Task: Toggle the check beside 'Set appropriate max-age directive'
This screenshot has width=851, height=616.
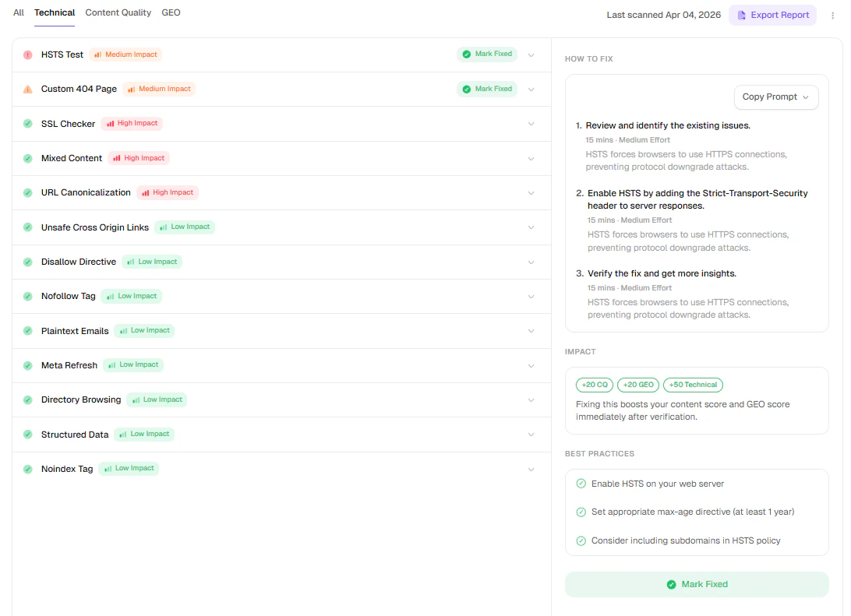Action: [x=581, y=512]
